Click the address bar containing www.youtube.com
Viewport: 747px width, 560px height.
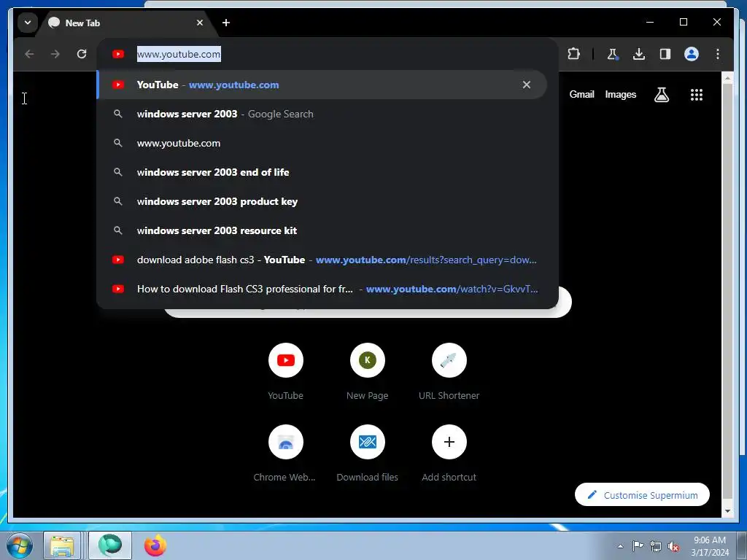pos(328,54)
